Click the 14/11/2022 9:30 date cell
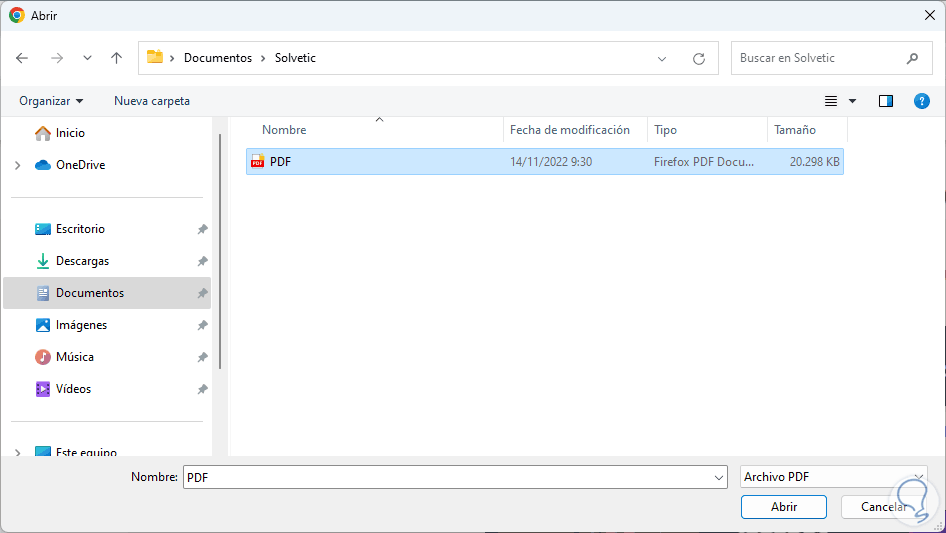The width and height of the screenshot is (946, 533). click(551, 162)
